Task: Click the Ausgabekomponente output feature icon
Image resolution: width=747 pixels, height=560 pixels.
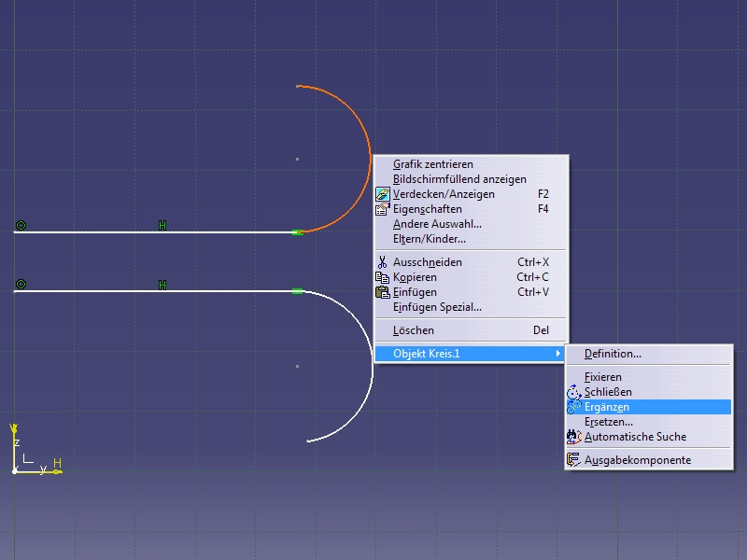Action: click(x=574, y=460)
